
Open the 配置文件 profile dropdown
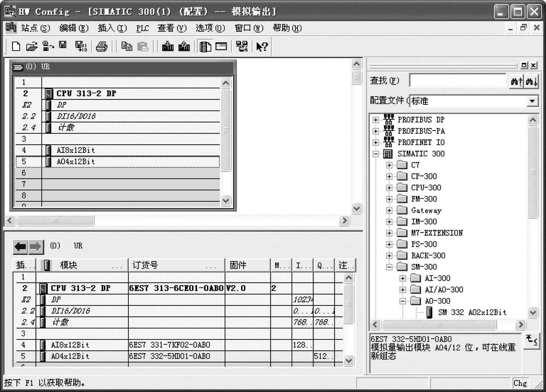tap(532, 101)
